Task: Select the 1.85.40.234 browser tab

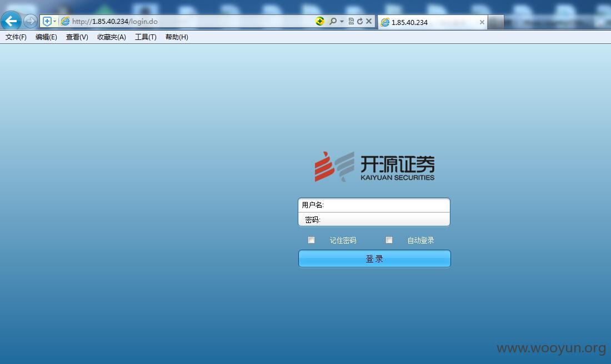Action: [432, 22]
